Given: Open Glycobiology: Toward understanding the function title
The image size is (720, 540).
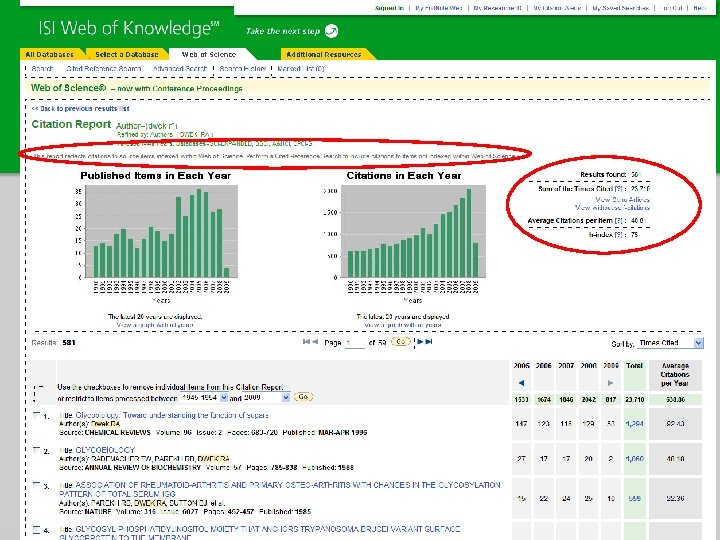Looking at the screenshot, I should coord(172,415).
